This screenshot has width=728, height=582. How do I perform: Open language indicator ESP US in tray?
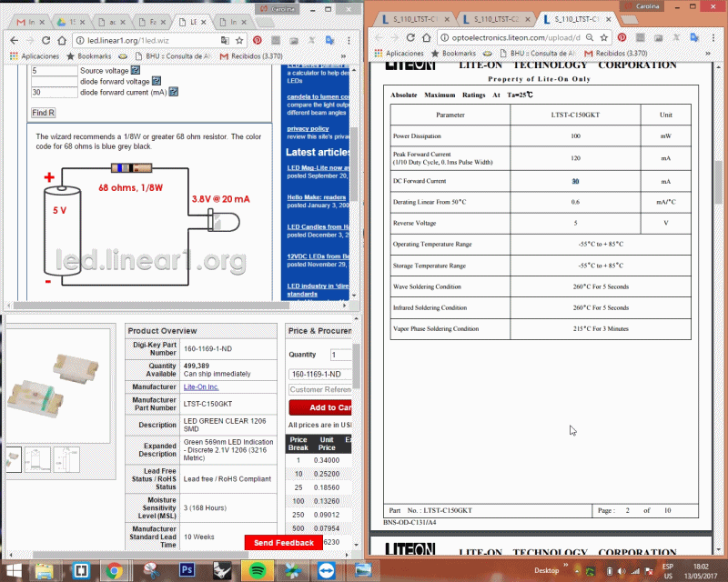[668, 571]
